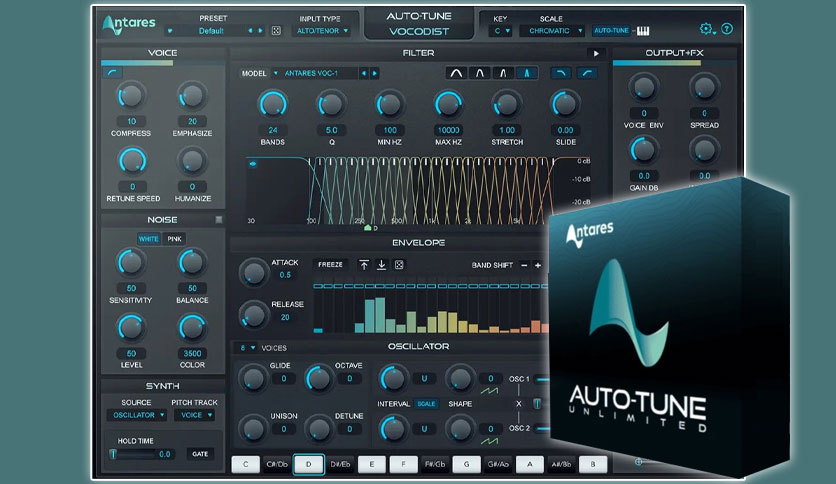
Task: Select PINK noise type
Action: tap(174, 239)
